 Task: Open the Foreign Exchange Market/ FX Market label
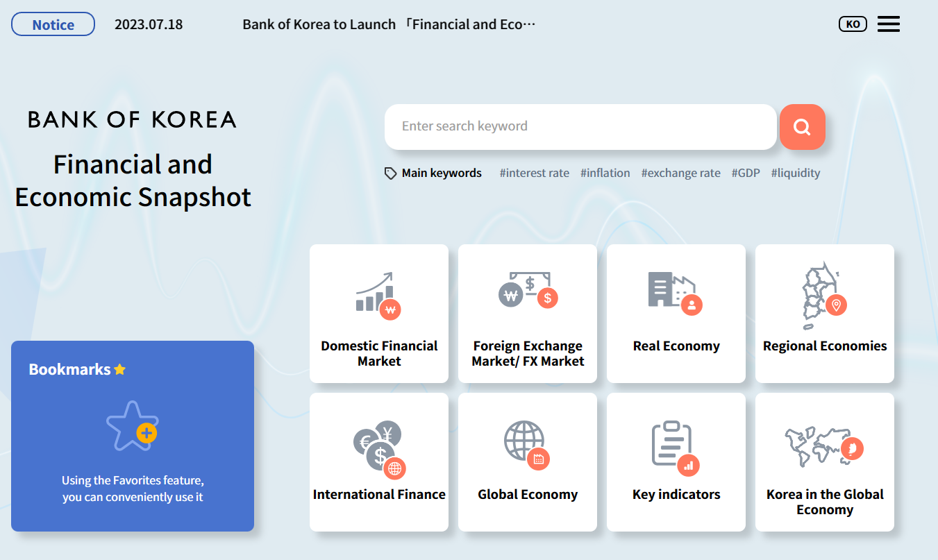528,353
